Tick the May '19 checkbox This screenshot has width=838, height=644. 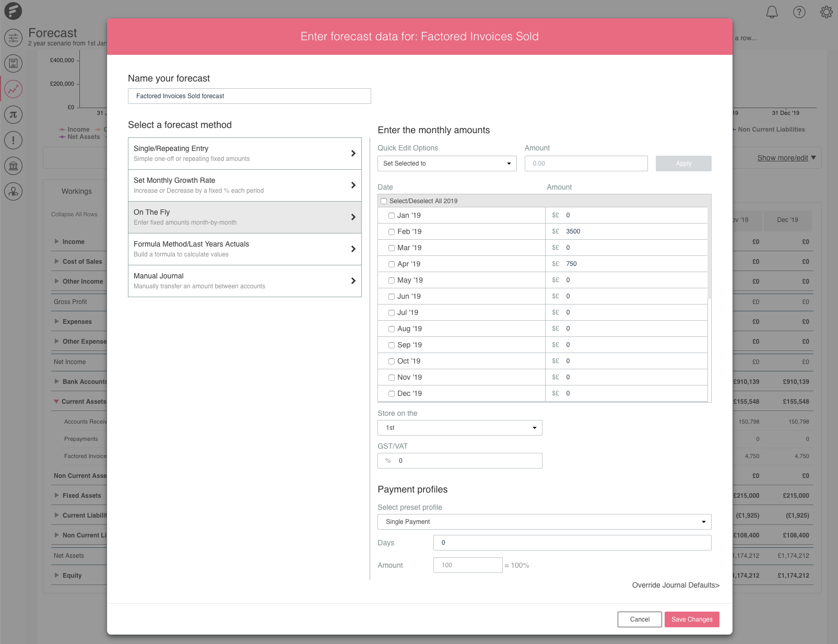click(x=392, y=280)
